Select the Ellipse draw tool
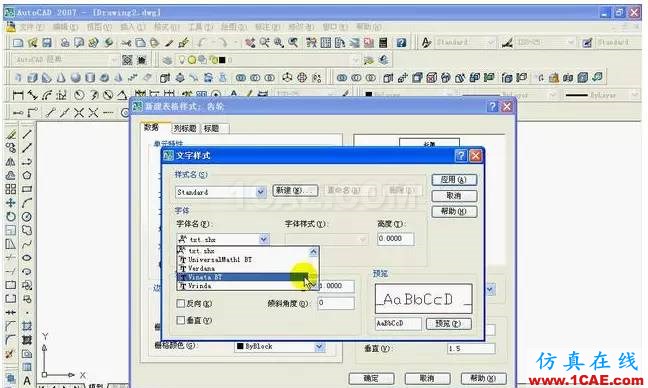Image resolution: width=648 pixels, height=388 pixels. (x=27, y=258)
